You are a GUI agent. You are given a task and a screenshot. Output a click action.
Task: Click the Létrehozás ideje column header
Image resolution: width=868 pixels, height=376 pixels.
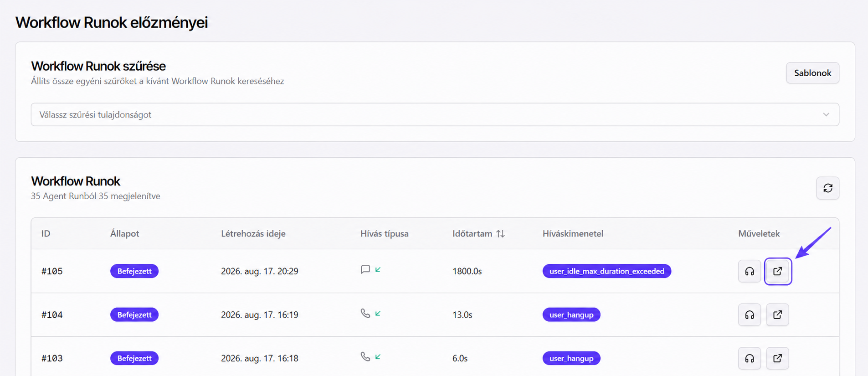tap(253, 234)
